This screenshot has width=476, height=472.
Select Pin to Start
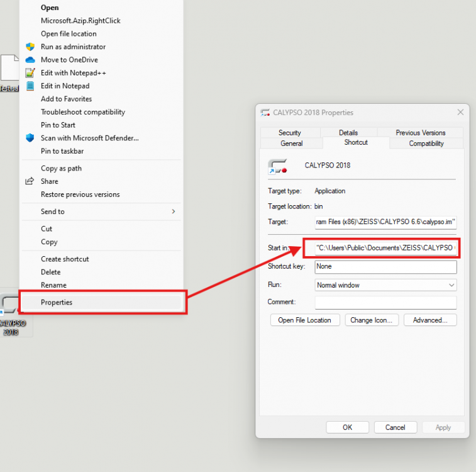pos(58,125)
